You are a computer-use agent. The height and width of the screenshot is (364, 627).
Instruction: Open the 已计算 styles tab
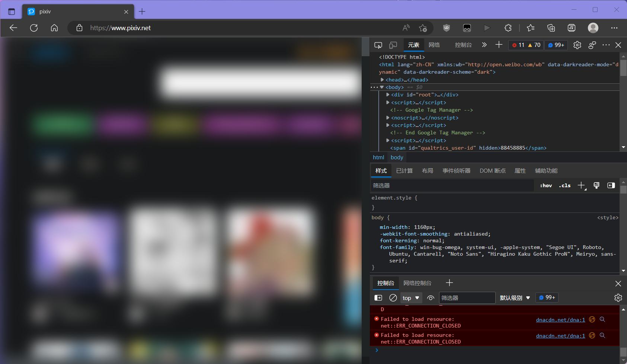(x=404, y=171)
